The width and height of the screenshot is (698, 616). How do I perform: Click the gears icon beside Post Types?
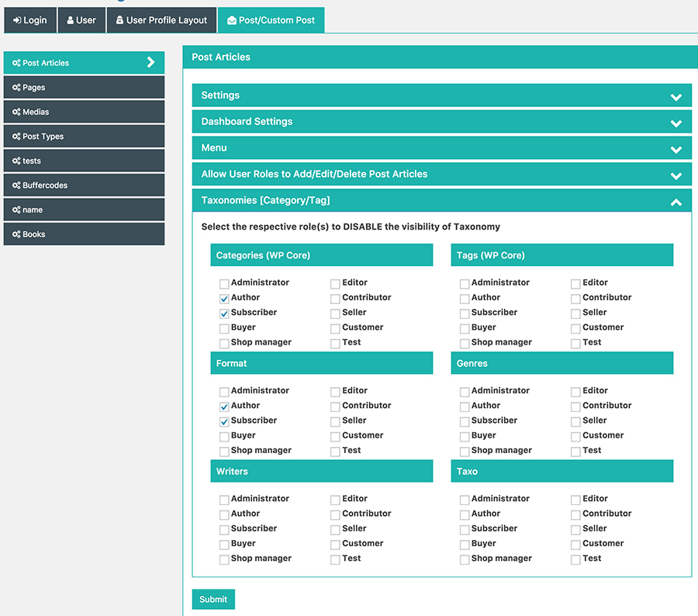pyautogui.click(x=16, y=137)
